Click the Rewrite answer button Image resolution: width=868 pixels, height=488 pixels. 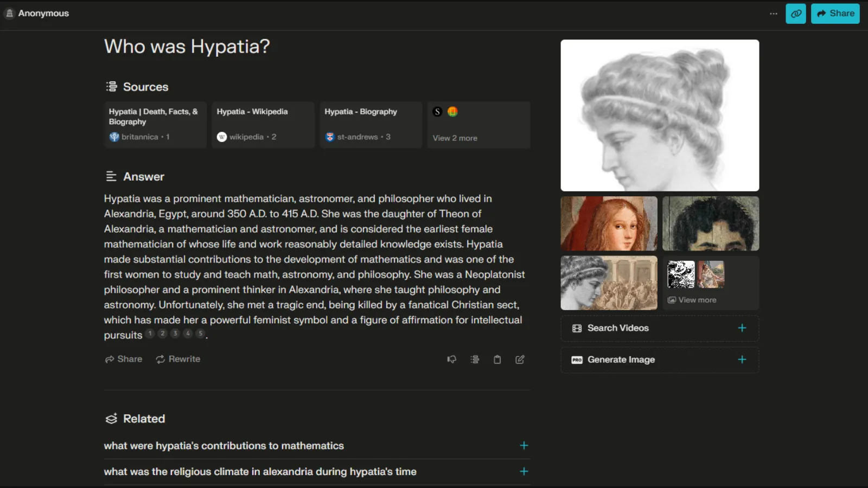click(x=178, y=359)
